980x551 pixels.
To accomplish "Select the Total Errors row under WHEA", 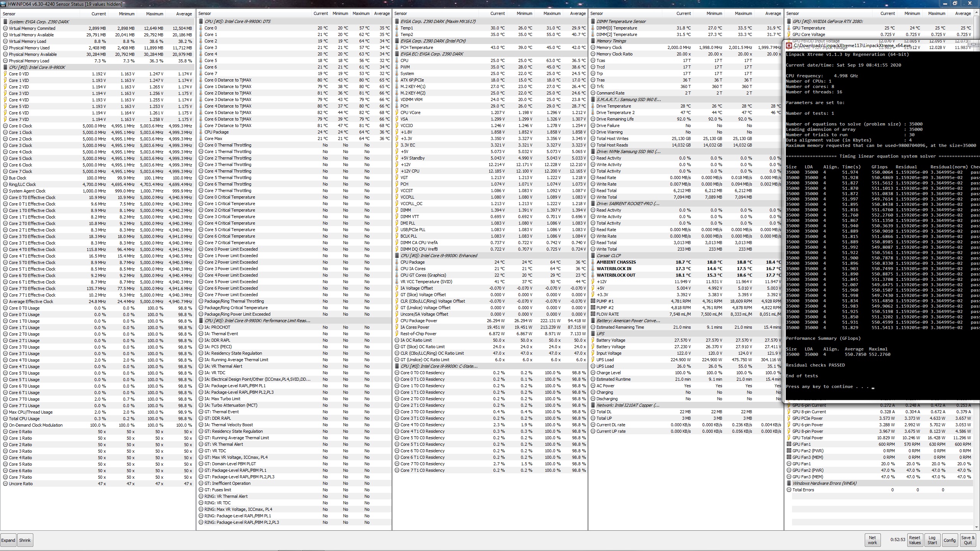I will (x=880, y=490).
